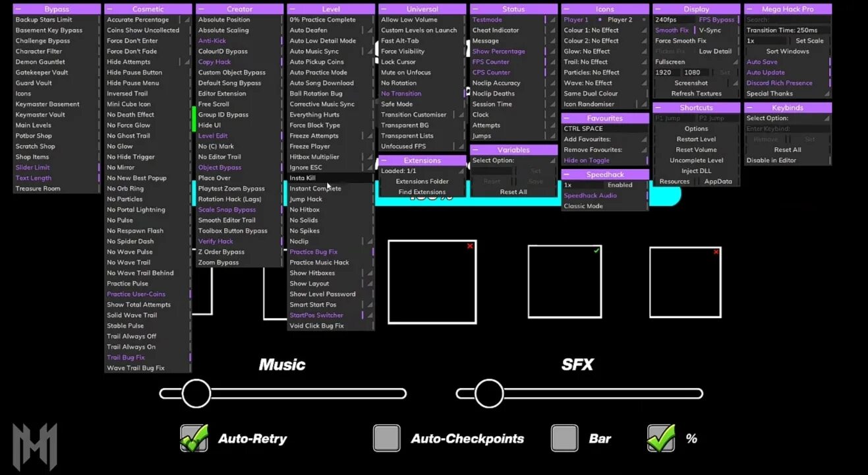Open the Extensions Folder
Viewport: 868px width, 475px height.
pyautogui.click(x=422, y=181)
